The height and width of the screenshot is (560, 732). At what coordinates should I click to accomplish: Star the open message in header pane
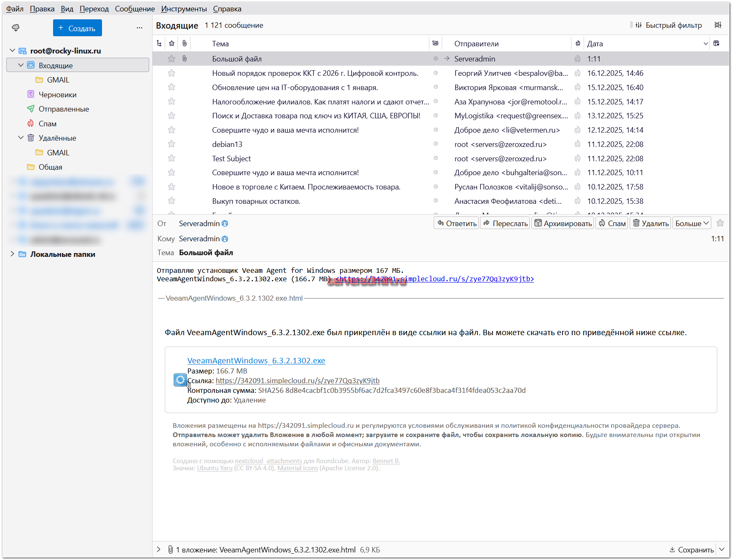720,223
